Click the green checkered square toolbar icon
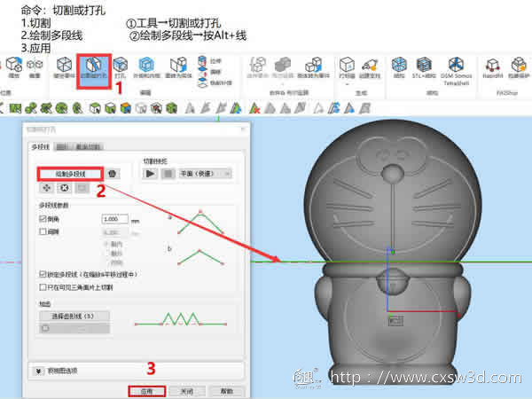Image resolution: width=532 pixels, height=399 pixels. coord(15,108)
